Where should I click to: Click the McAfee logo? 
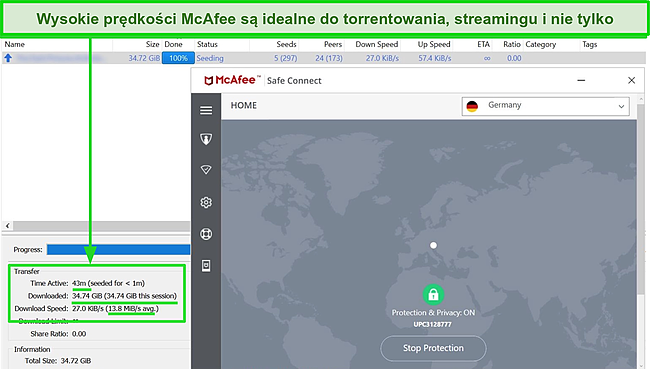point(233,80)
